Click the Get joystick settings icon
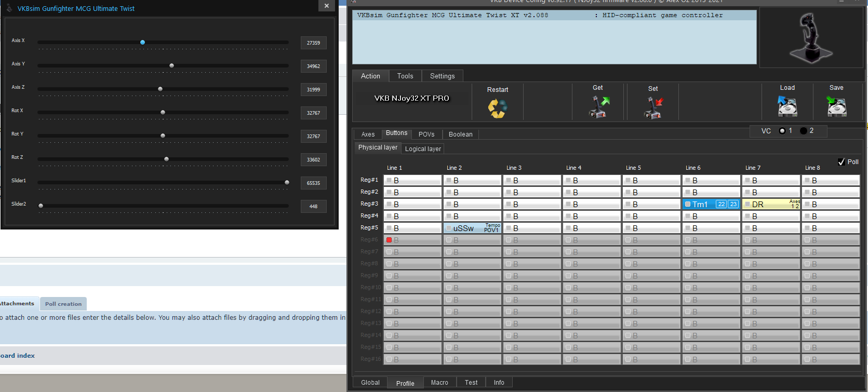868x392 pixels. click(x=598, y=107)
